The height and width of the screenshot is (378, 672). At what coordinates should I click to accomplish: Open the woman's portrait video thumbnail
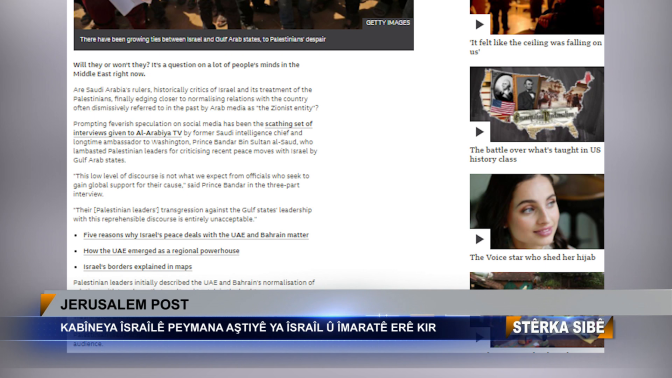[x=537, y=211]
